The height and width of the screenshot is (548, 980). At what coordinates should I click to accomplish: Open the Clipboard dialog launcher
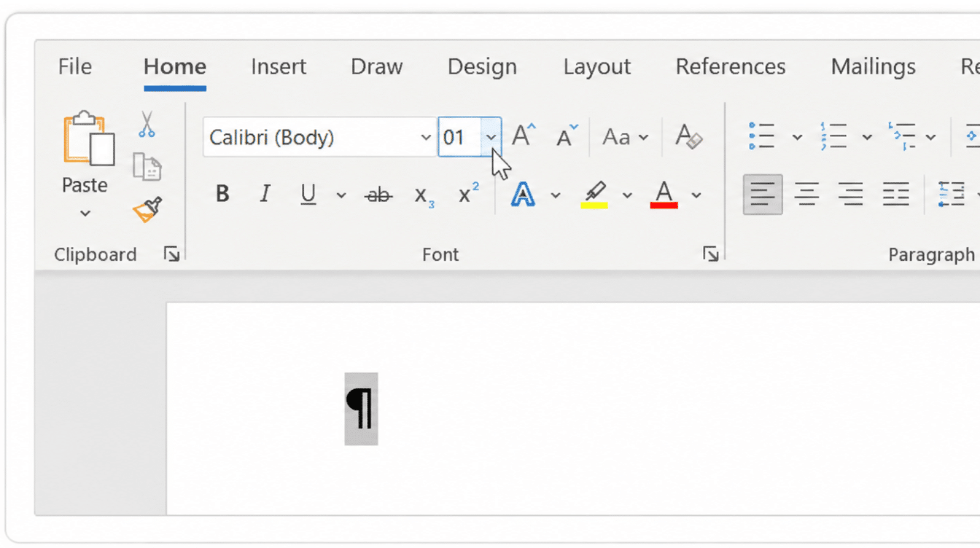click(x=171, y=254)
